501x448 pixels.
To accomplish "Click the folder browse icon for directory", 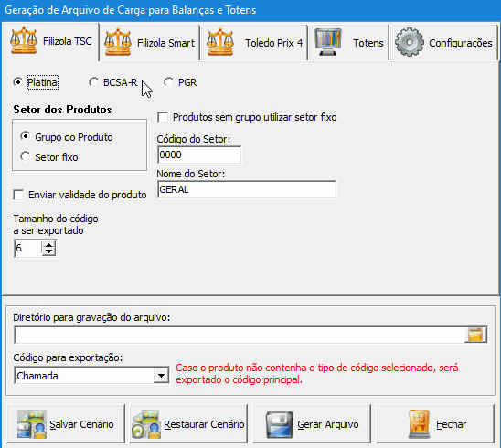I will click(475, 335).
